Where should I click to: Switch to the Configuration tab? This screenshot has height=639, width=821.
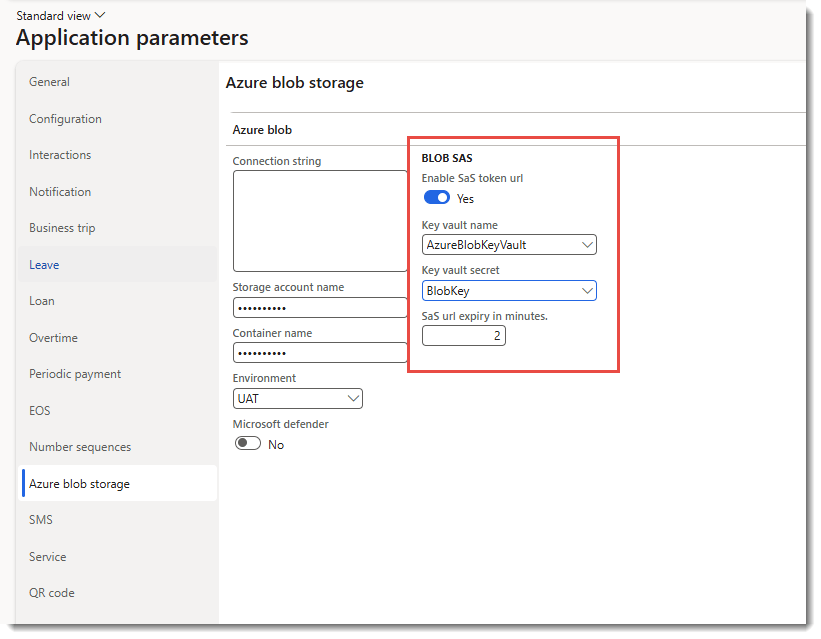click(x=65, y=119)
